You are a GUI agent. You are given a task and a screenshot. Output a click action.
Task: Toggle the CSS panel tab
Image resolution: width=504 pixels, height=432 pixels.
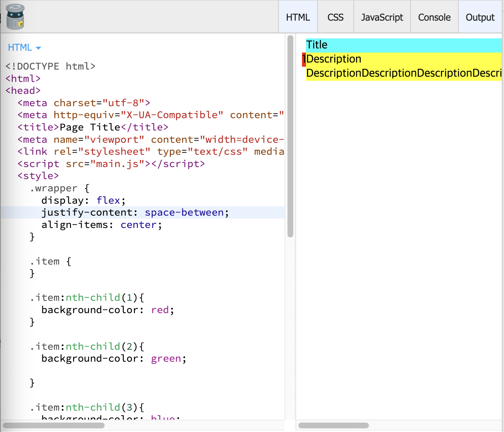336,17
